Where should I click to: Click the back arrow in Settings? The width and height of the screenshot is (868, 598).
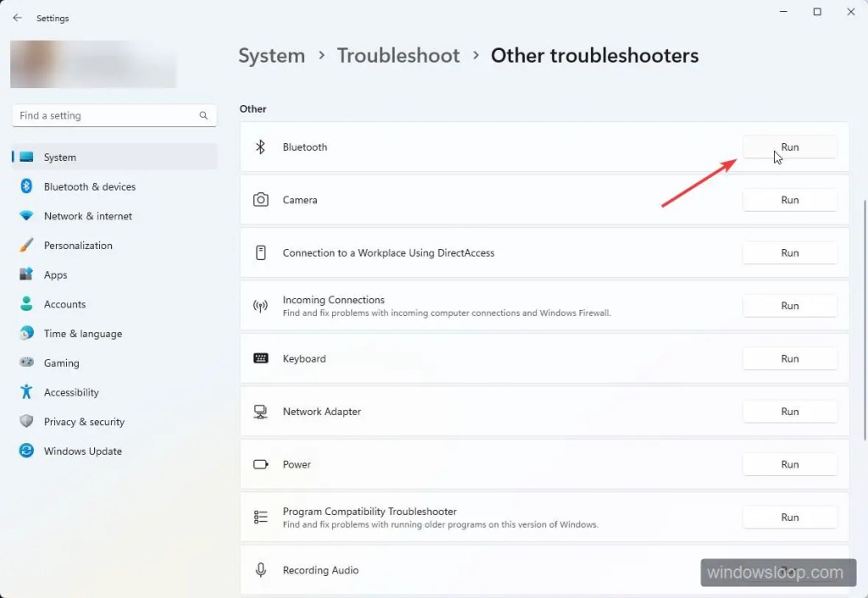pos(18,18)
